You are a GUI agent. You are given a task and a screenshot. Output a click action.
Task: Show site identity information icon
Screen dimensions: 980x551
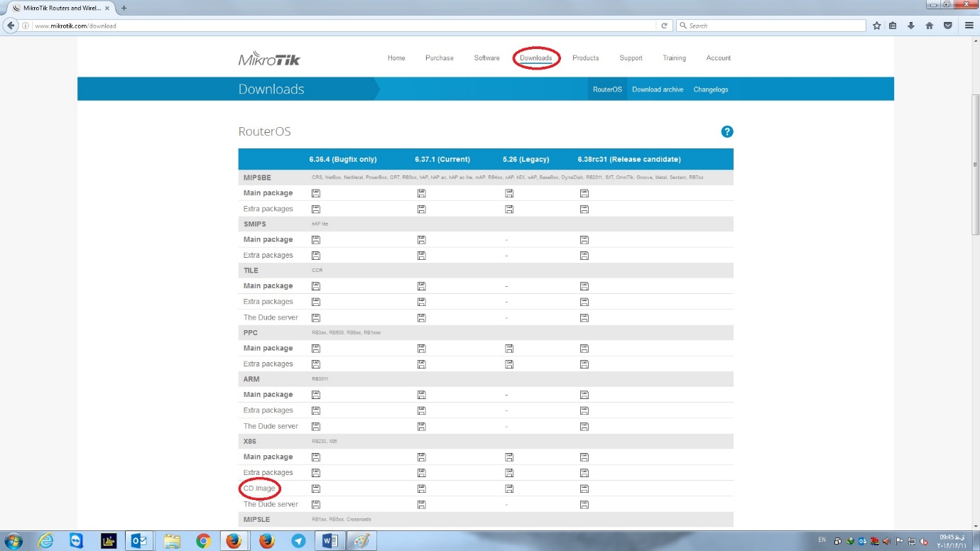26,26
